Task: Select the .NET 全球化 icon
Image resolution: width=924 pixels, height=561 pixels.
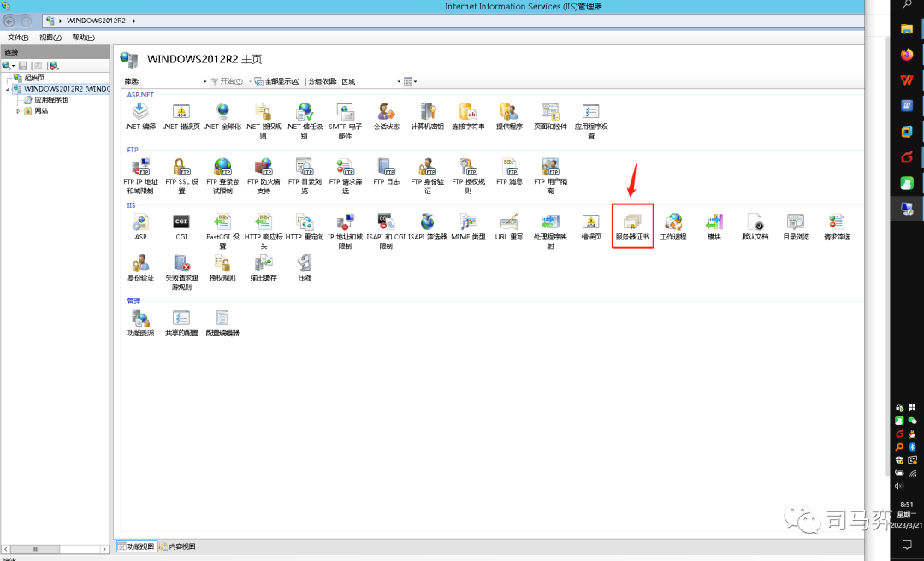Action: coord(222,116)
